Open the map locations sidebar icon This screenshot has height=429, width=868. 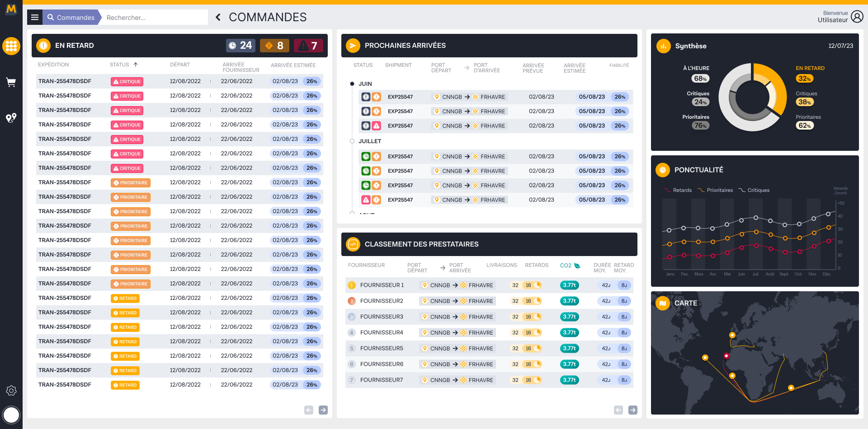(11, 118)
